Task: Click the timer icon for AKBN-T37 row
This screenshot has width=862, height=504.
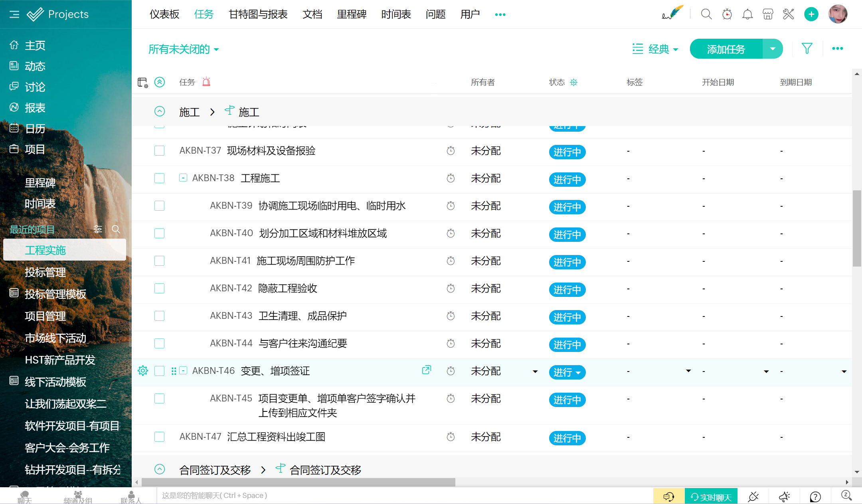Action: (x=451, y=151)
